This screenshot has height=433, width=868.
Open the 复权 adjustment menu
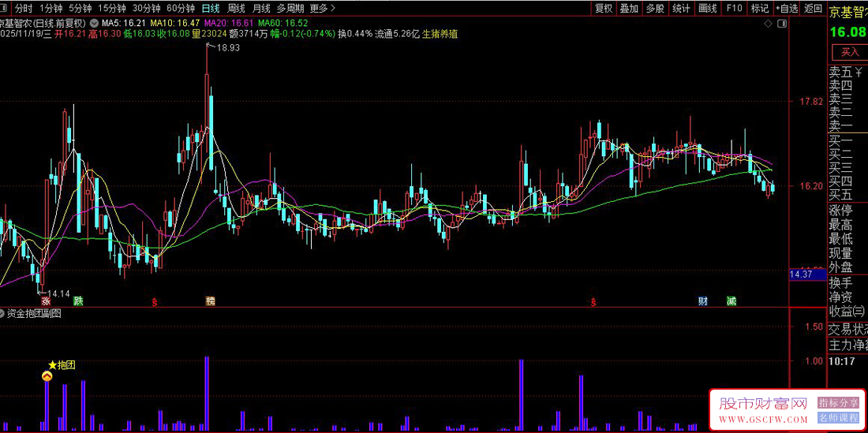pyautogui.click(x=604, y=9)
